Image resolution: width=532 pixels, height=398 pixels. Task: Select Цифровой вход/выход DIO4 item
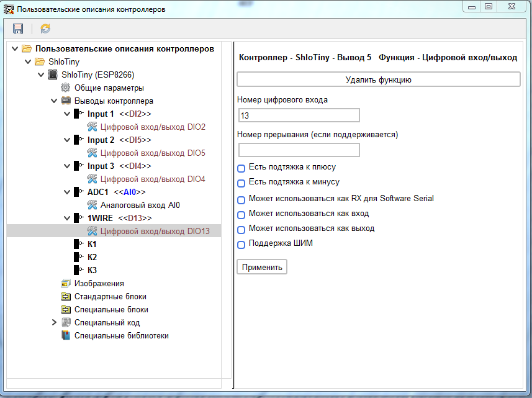pos(153,179)
